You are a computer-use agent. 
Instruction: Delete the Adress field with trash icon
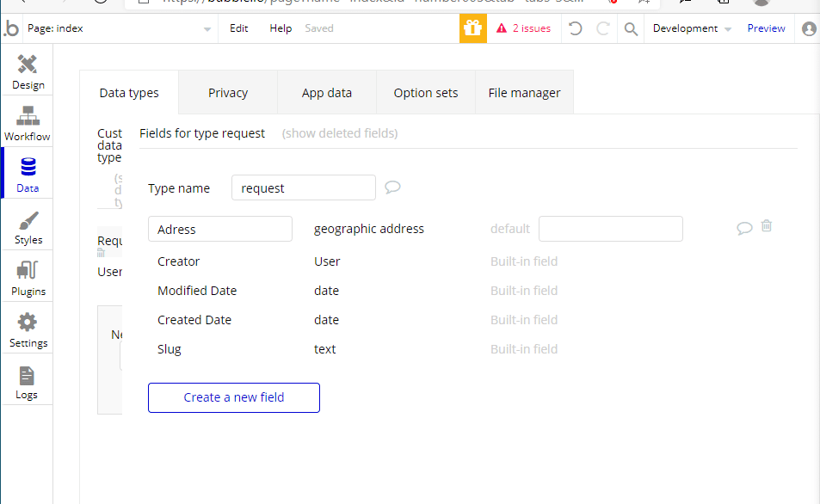point(767,226)
